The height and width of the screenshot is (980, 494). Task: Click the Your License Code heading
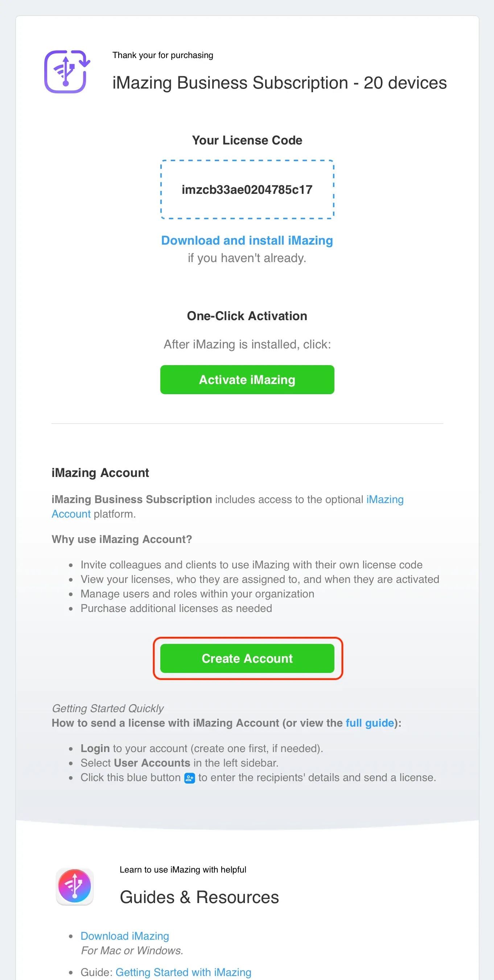point(247,140)
